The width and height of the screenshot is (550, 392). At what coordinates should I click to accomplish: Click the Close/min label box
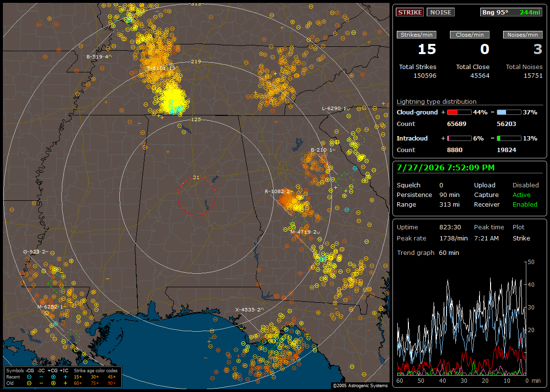click(470, 35)
